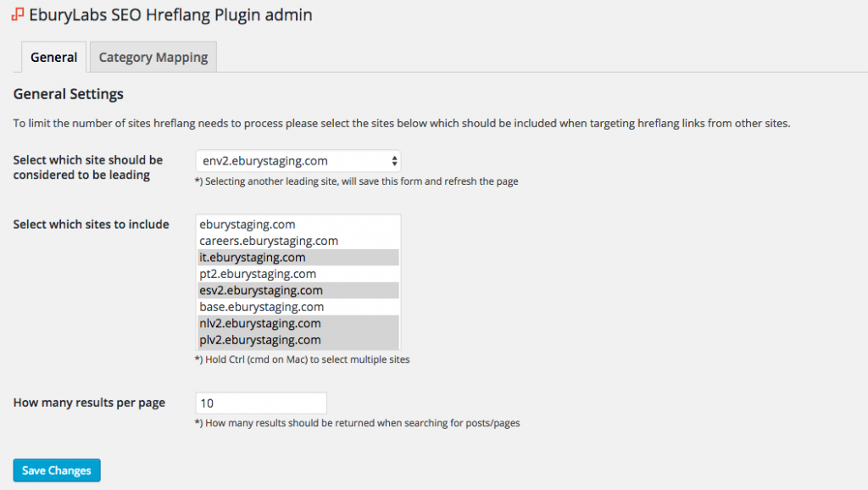The image size is (868, 490).
Task: Choose pt2.eburystaging.com from sites list
Action: [x=298, y=274]
